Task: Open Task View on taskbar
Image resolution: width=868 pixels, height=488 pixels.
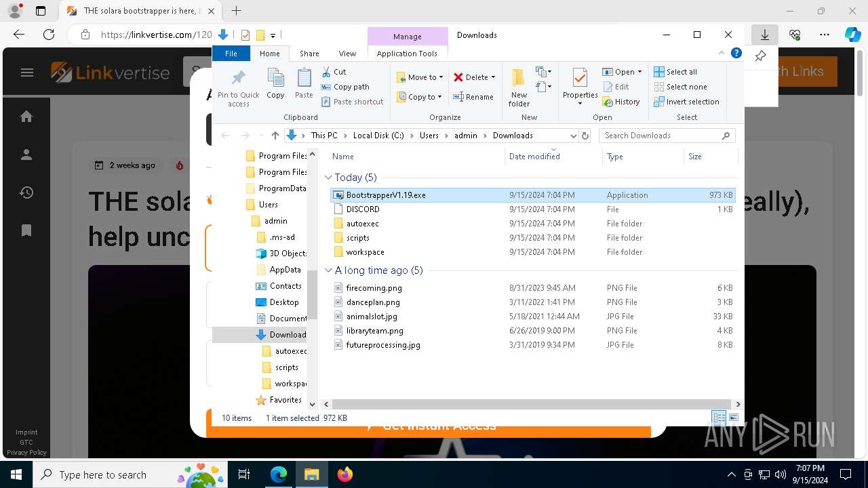Action: click(x=245, y=474)
